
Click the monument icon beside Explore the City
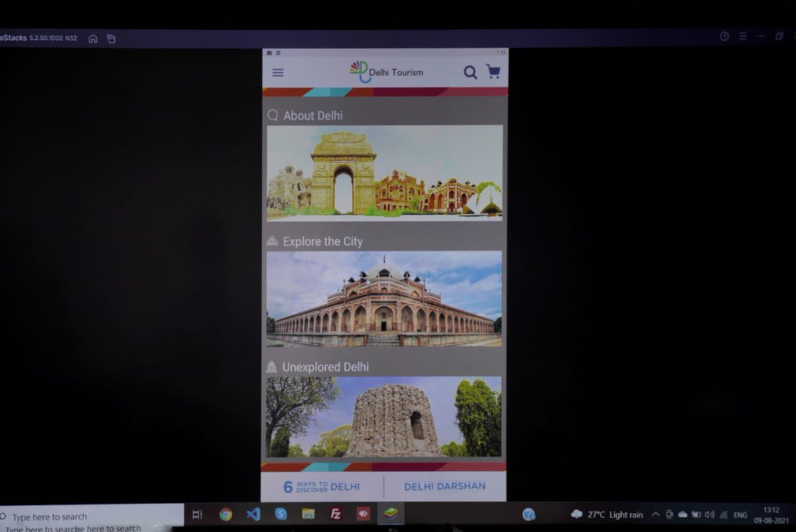pos(273,241)
